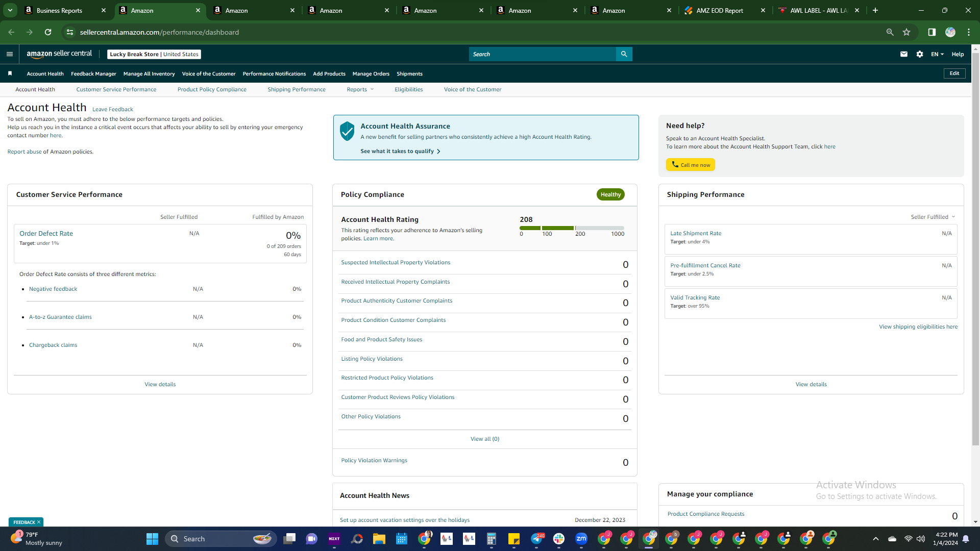Open the browser zoom magnifier icon
Screen dimensions: 980x551
point(890,32)
